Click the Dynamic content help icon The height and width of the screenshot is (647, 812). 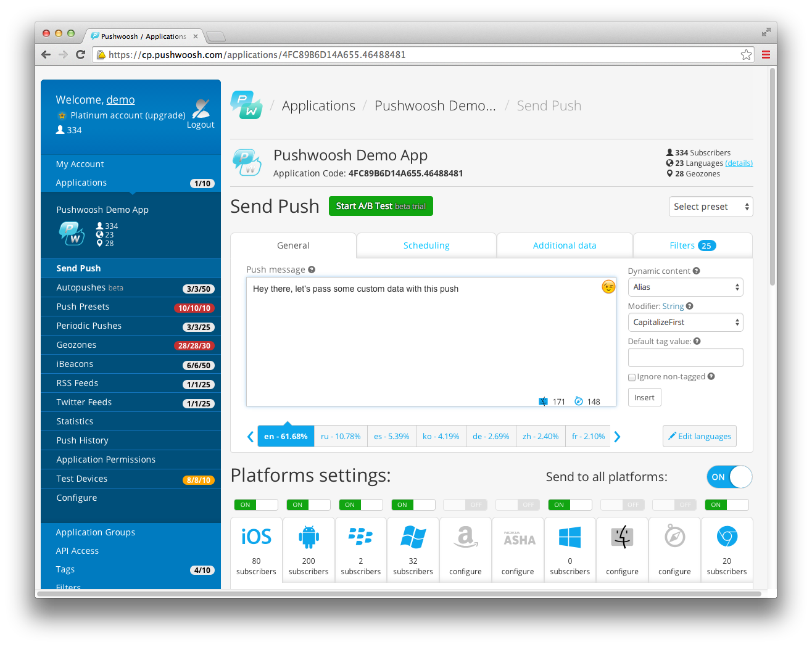pyautogui.click(x=696, y=271)
